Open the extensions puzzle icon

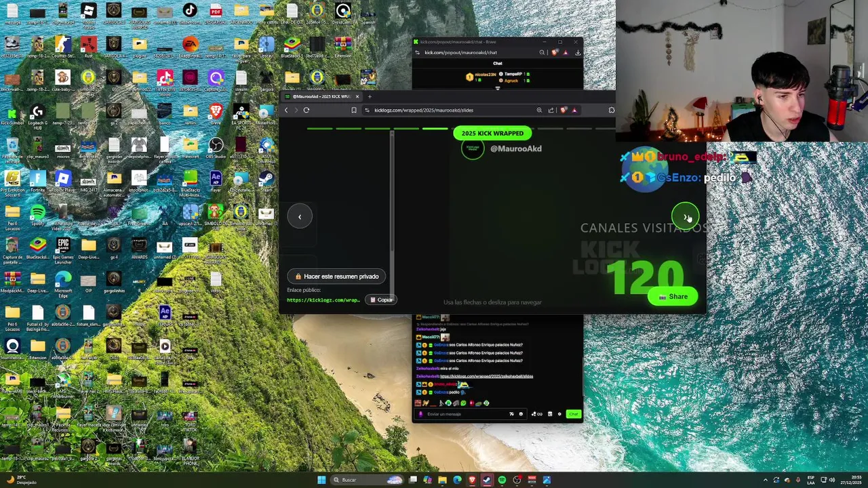click(611, 110)
